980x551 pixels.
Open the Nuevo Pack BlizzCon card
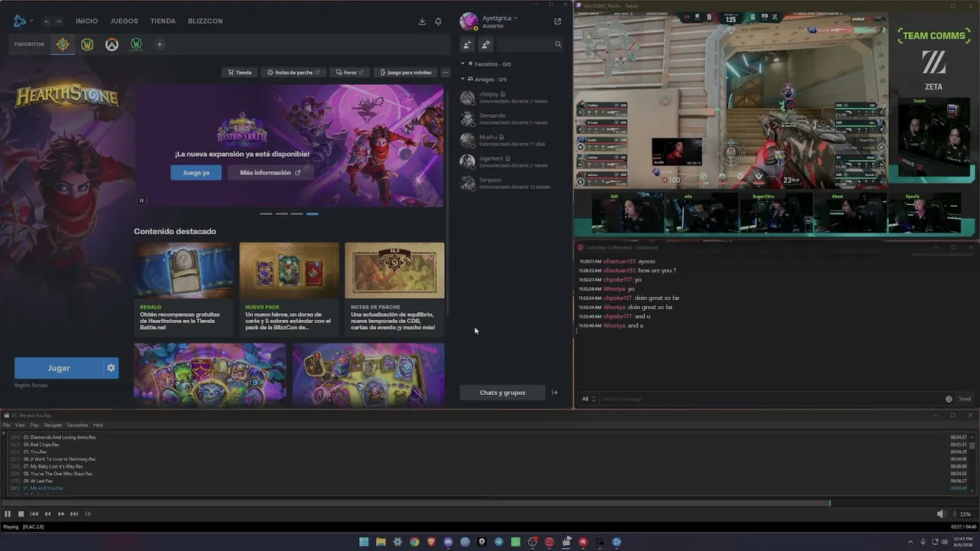point(289,289)
